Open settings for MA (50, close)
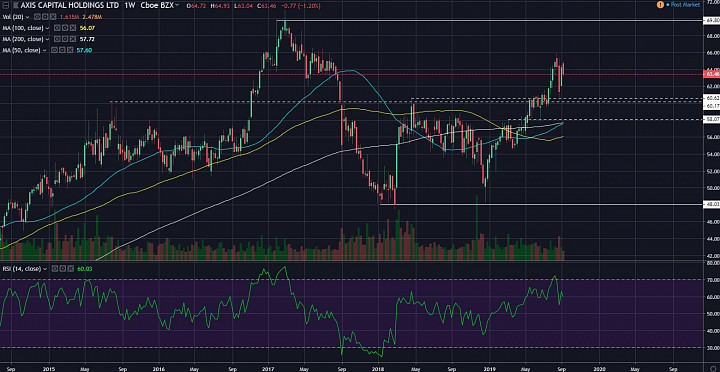 (x=62, y=50)
